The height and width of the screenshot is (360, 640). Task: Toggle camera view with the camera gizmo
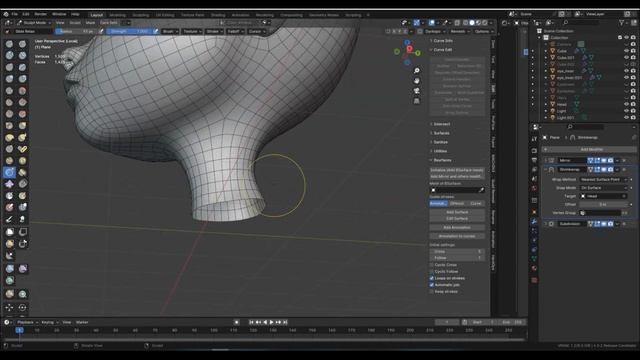pyautogui.click(x=416, y=91)
